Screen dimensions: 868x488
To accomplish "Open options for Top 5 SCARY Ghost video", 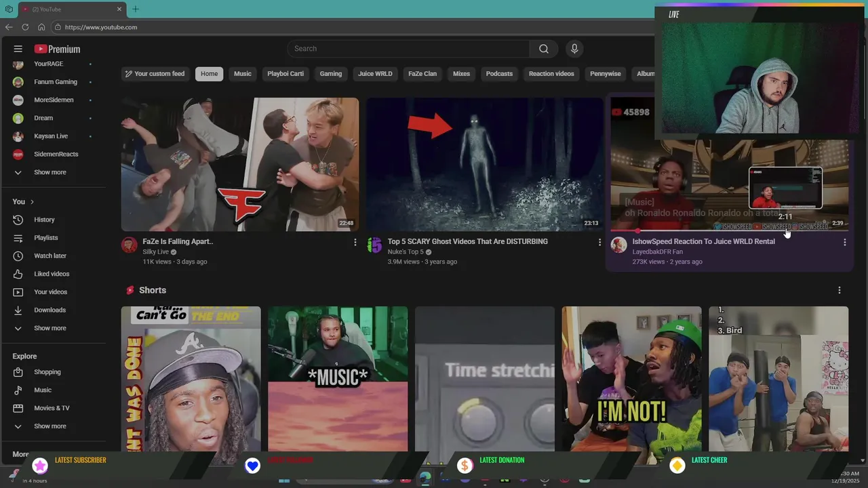I will point(599,242).
